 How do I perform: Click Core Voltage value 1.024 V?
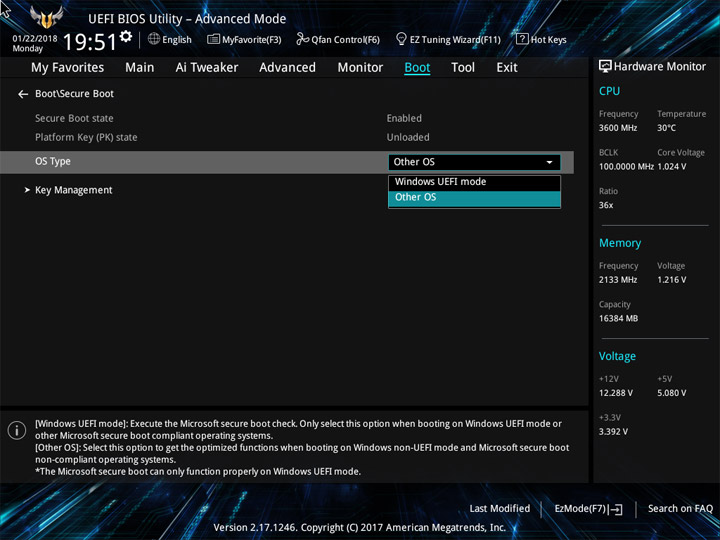672,167
